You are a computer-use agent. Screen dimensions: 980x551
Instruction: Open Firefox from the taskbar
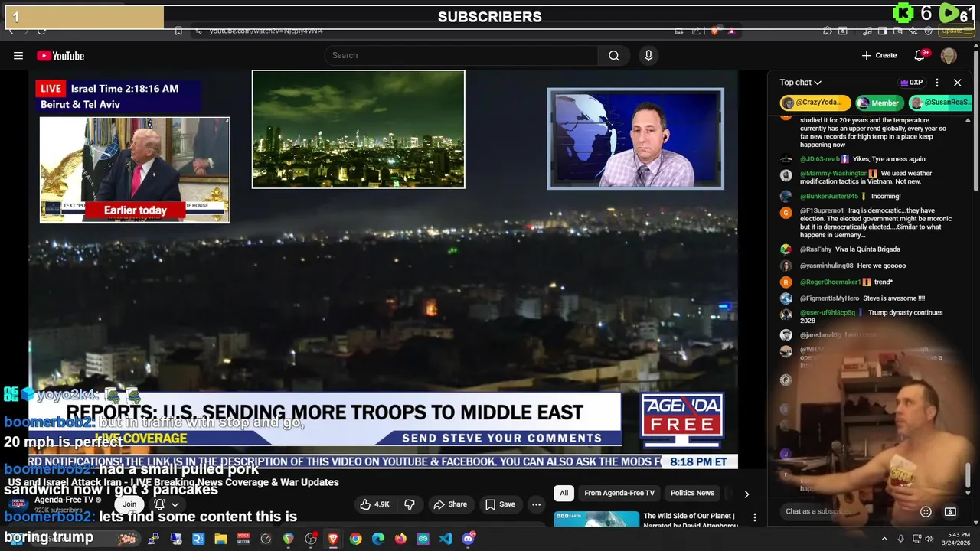click(400, 539)
